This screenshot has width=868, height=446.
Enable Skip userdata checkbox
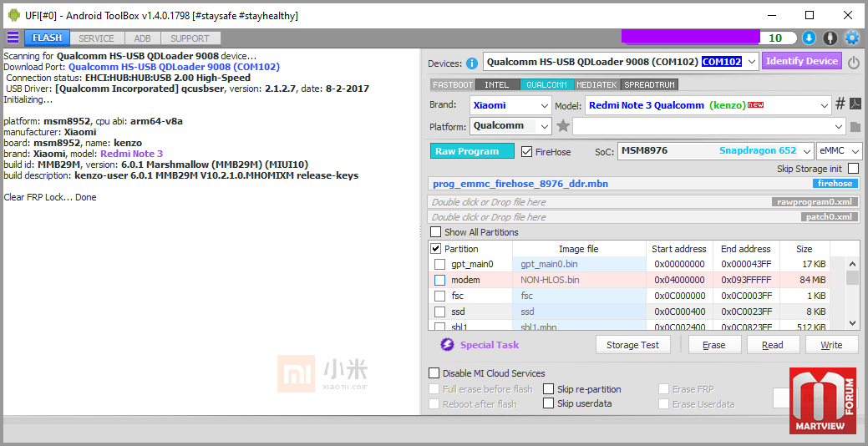[x=548, y=403]
